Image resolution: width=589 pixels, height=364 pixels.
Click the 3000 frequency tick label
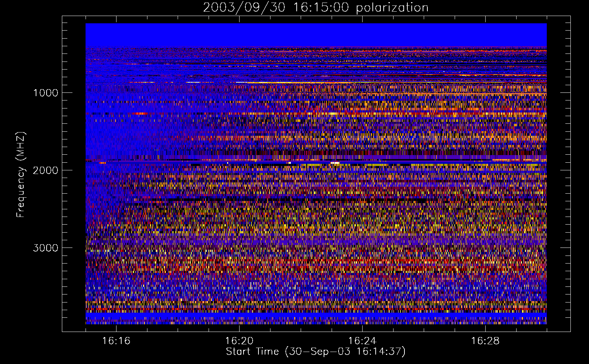(x=46, y=248)
